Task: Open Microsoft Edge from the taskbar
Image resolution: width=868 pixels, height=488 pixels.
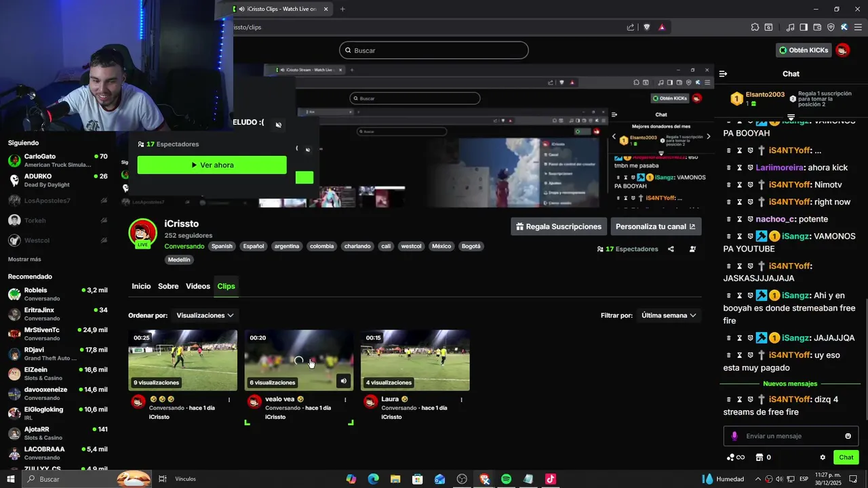Action: (x=373, y=479)
